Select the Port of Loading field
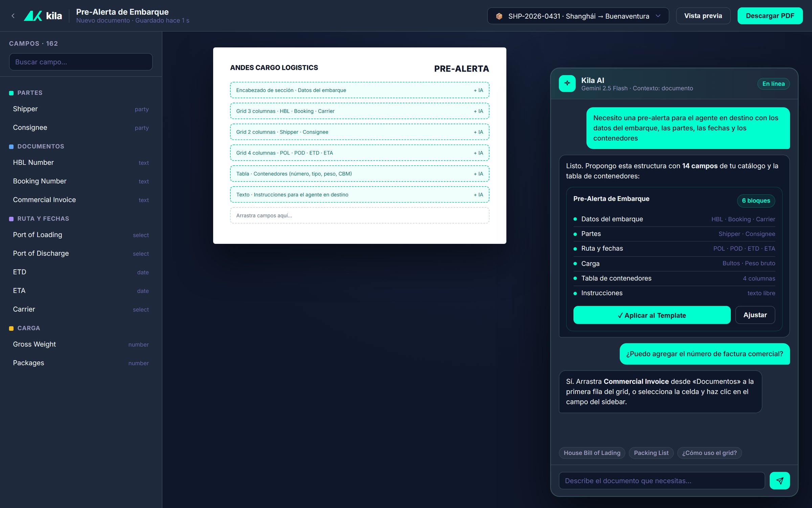Image resolution: width=812 pixels, height=508 pixels. (81, 235)
